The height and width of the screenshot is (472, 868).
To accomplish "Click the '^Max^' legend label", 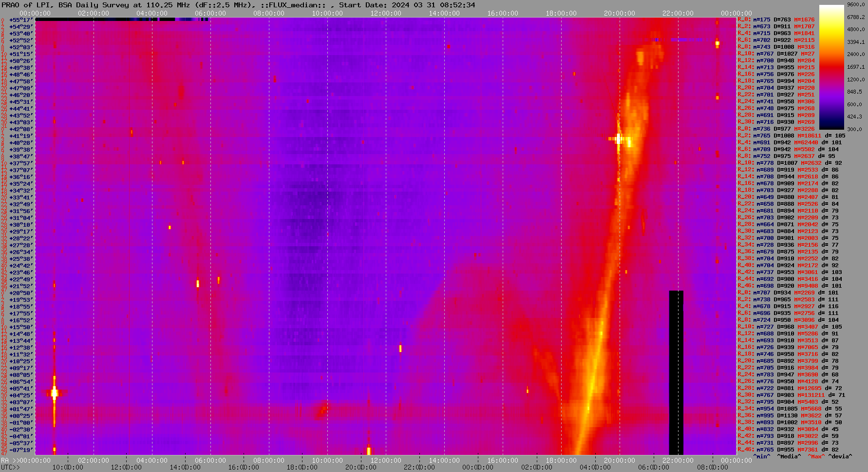I will 816,457.
